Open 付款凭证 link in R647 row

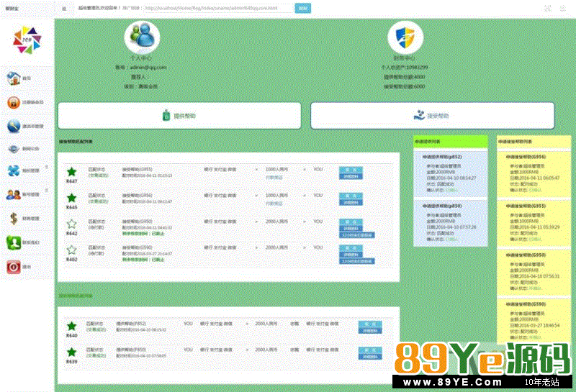click(x=274, y=176)
